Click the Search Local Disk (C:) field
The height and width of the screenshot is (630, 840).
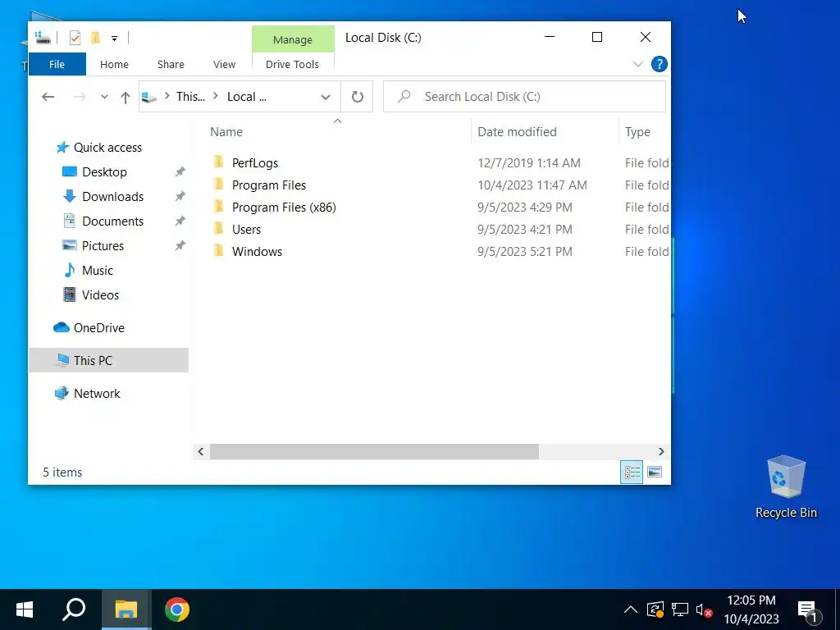tap(524, 97)
